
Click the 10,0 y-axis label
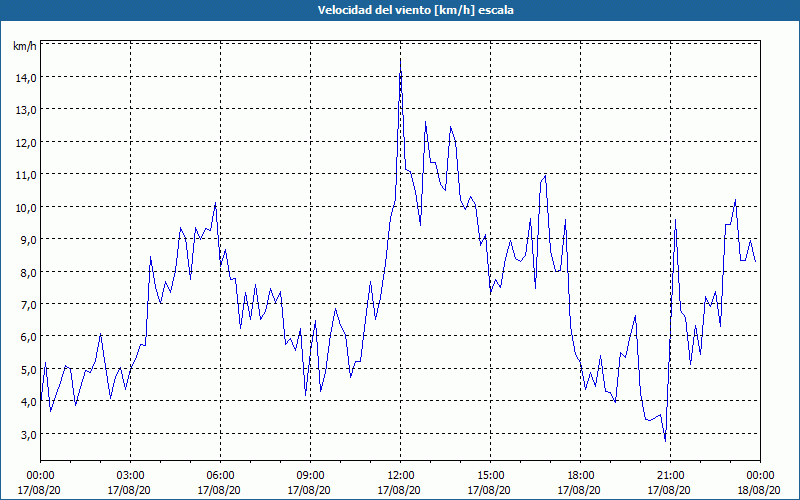pos(26,207)
